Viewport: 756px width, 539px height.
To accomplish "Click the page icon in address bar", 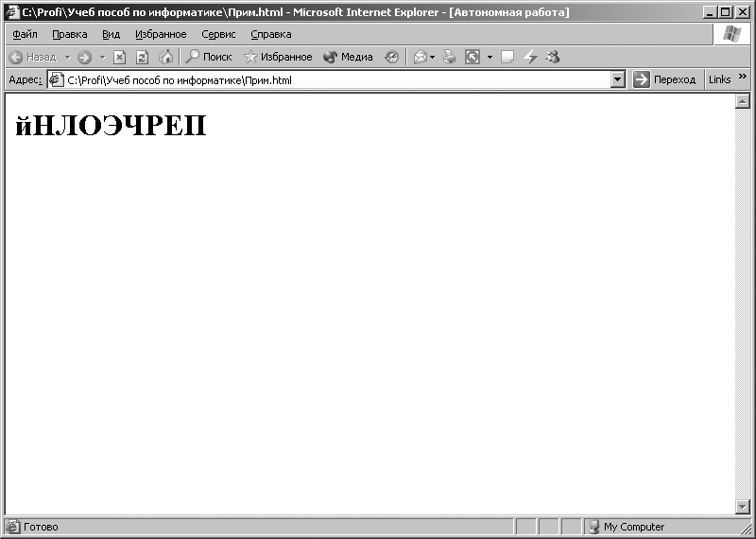I will [x=57, y=79].
